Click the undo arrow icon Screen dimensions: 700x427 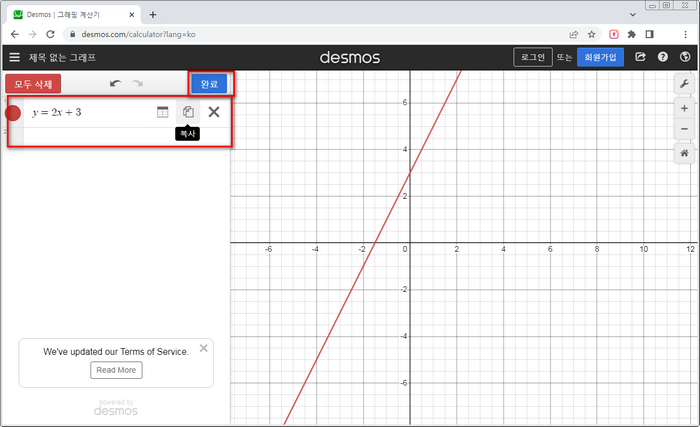[x=116, y=84]
